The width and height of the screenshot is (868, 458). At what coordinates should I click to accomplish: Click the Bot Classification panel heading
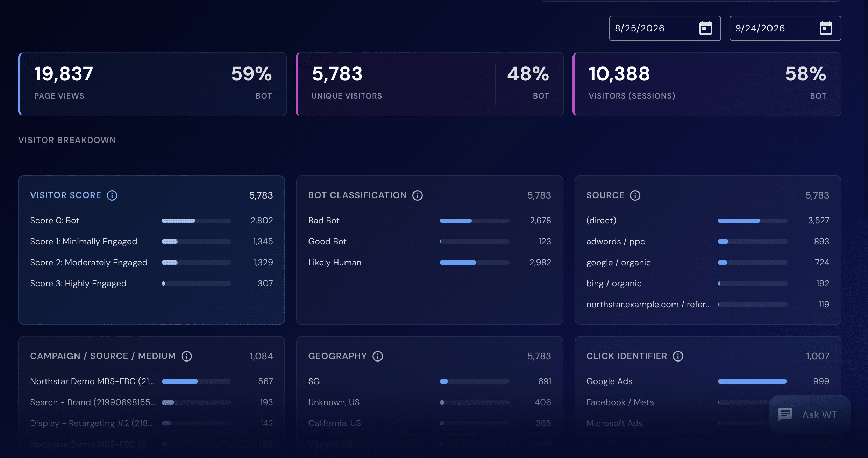coord(357,195)
